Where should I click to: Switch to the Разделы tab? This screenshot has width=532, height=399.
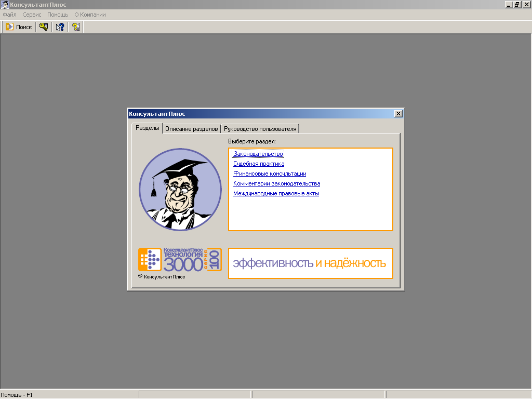147,128
